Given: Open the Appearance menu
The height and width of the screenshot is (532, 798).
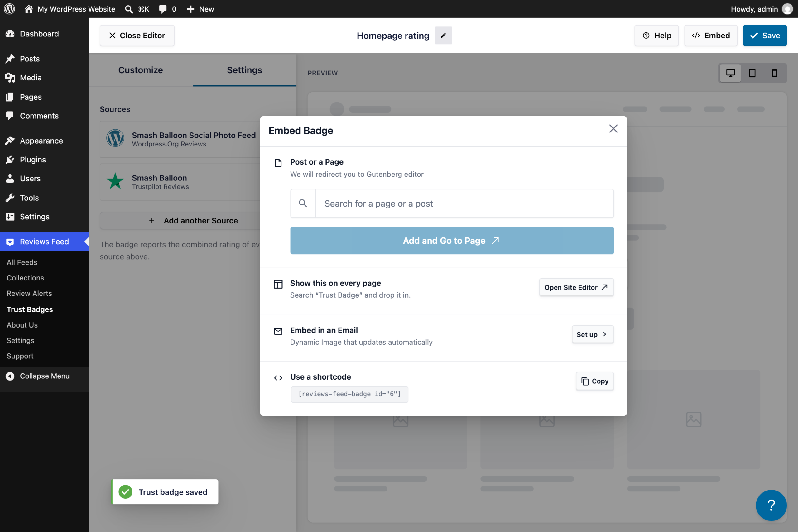Looking at the screenshot, I should tap(44, 141).
